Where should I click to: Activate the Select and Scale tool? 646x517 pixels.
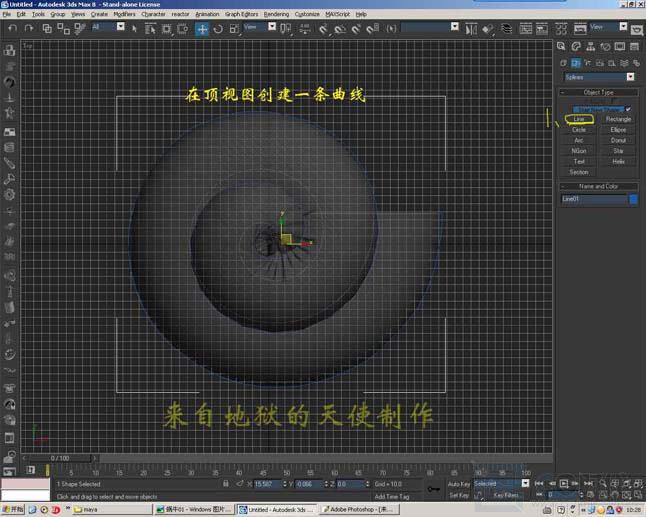click(x=234, y=29)
